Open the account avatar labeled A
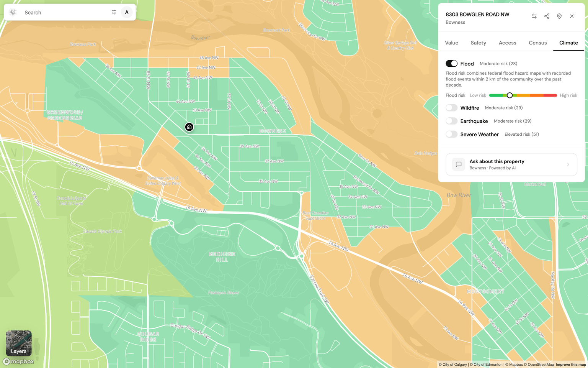588x368 pixels. pyautogui.click(x=127, y=12)
